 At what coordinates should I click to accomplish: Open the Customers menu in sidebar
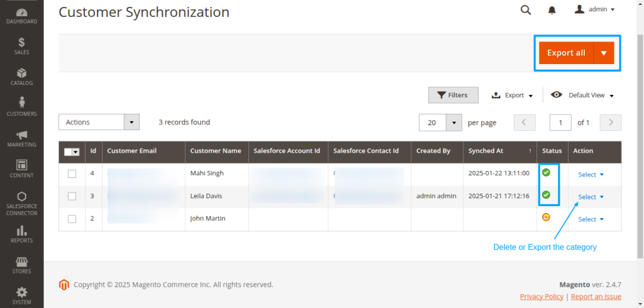(x=22, y=107)
